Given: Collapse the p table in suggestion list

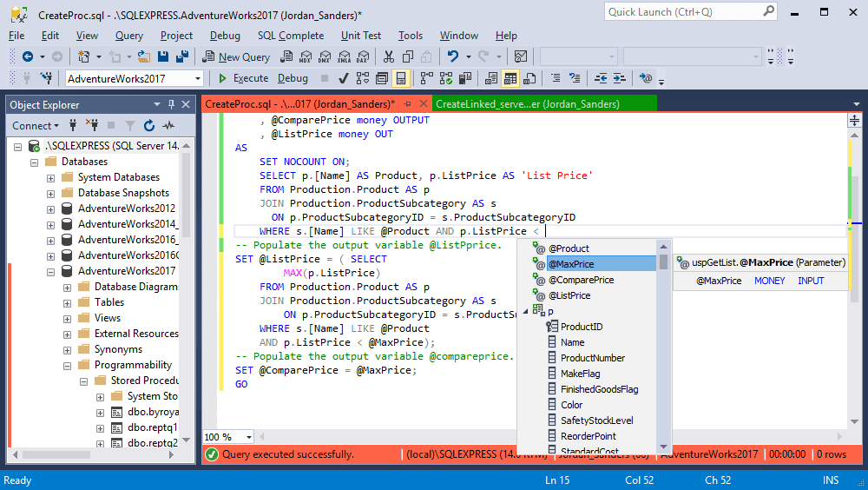Looking at the screenshot, I should [x=525, y=311].
